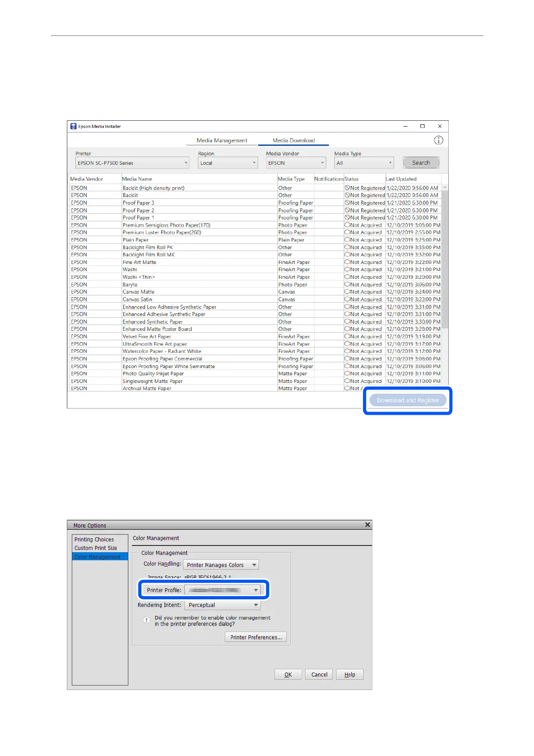Select the Proof Paper 2 row

[255, 210]
